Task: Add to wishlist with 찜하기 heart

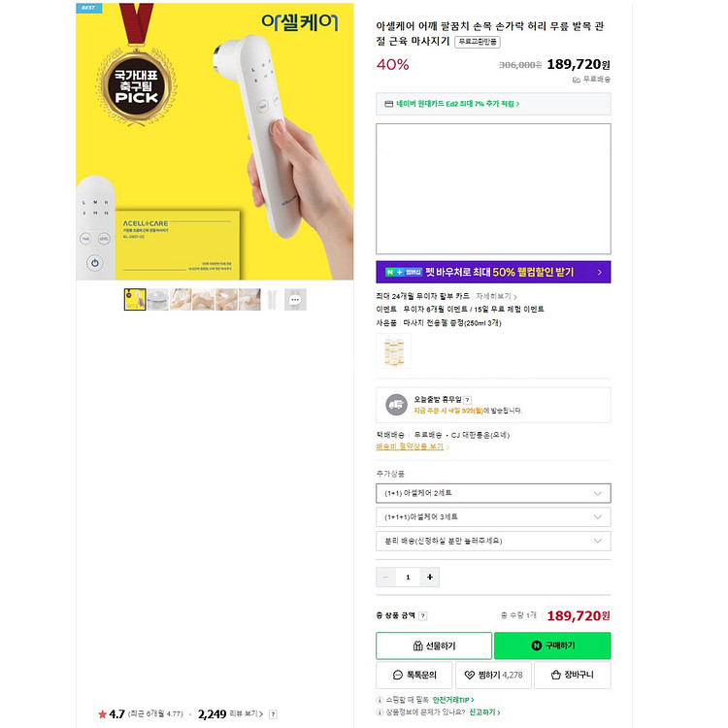Action: [489, 675]
